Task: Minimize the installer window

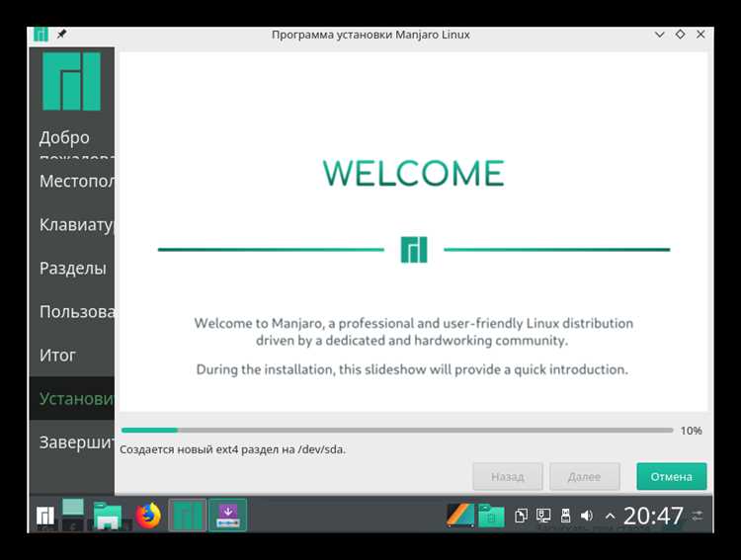Action: [660, 35]
